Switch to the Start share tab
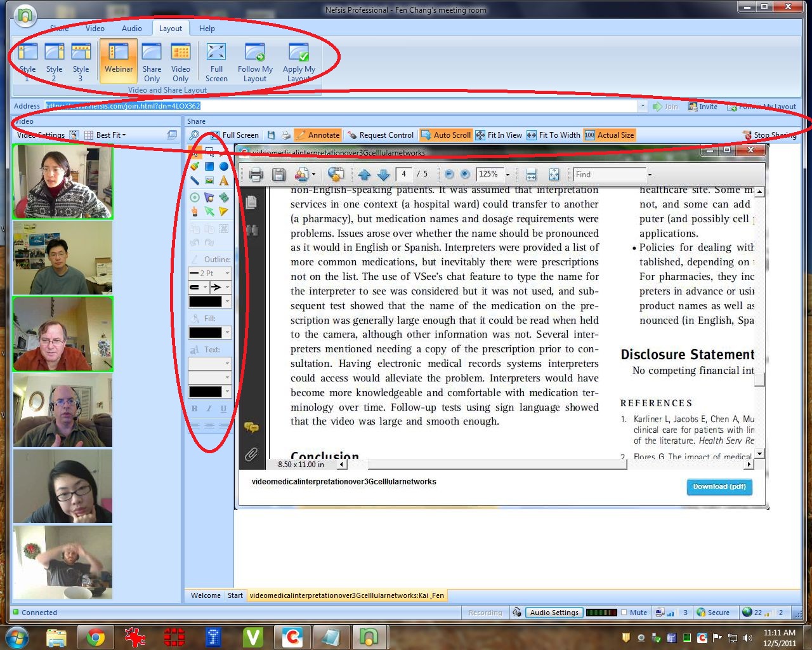This screenshot has height=650, width=812. pos(235,595)
